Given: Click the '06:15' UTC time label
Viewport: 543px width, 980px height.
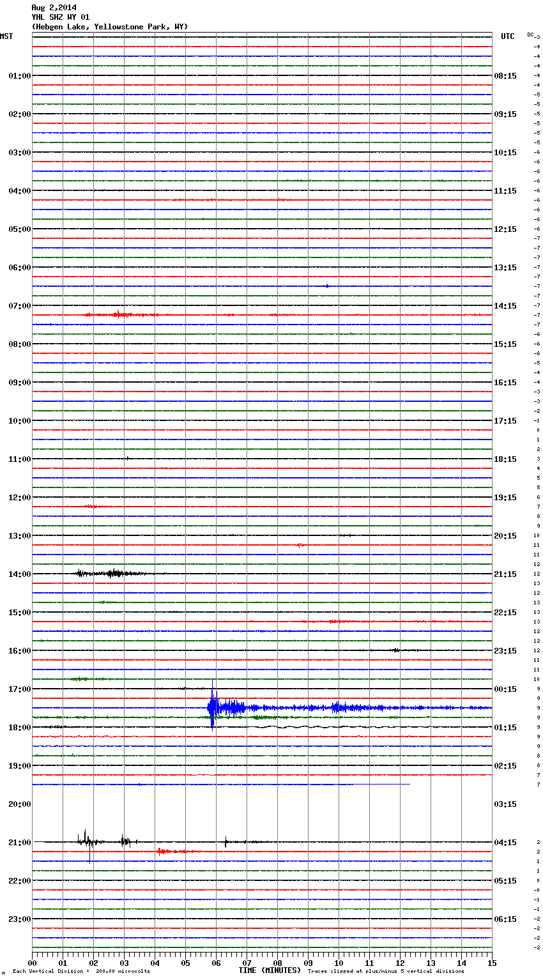Looking at the screenshot, I should (505, 919).
